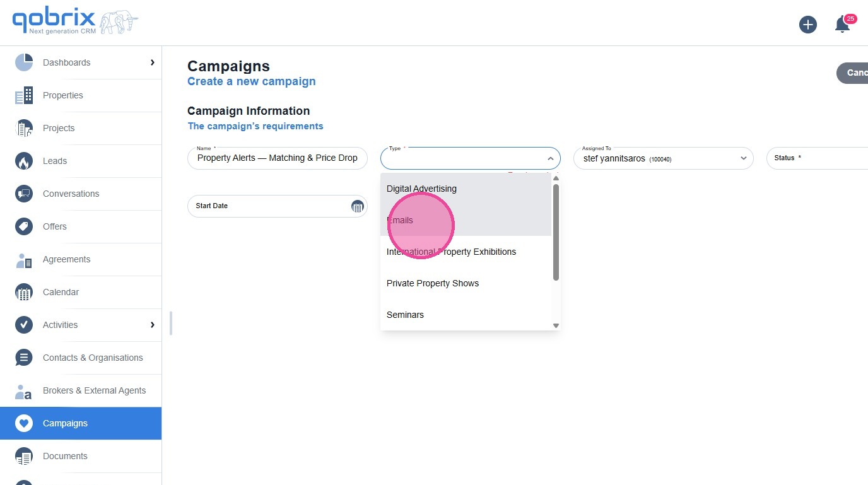This screenshot has height=485, width=868.
Task: Click the Start Date field
Action: coord(278,206)
